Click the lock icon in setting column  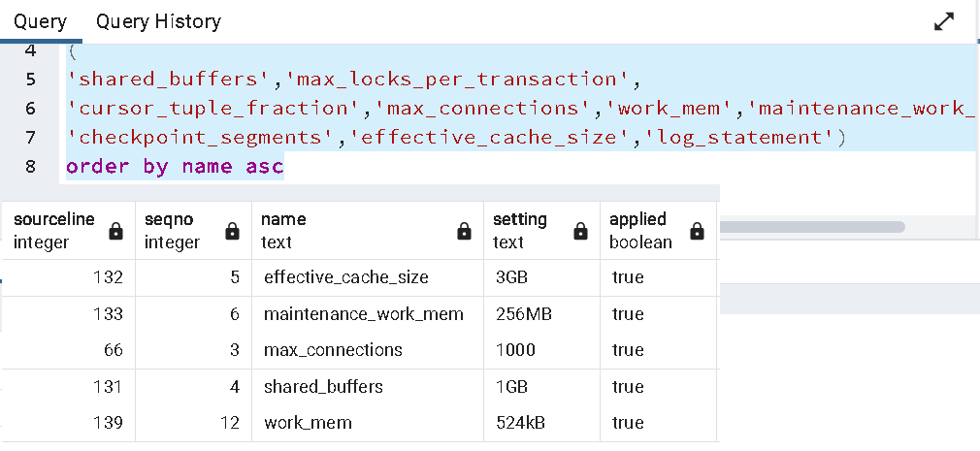[x=580, y=231]
